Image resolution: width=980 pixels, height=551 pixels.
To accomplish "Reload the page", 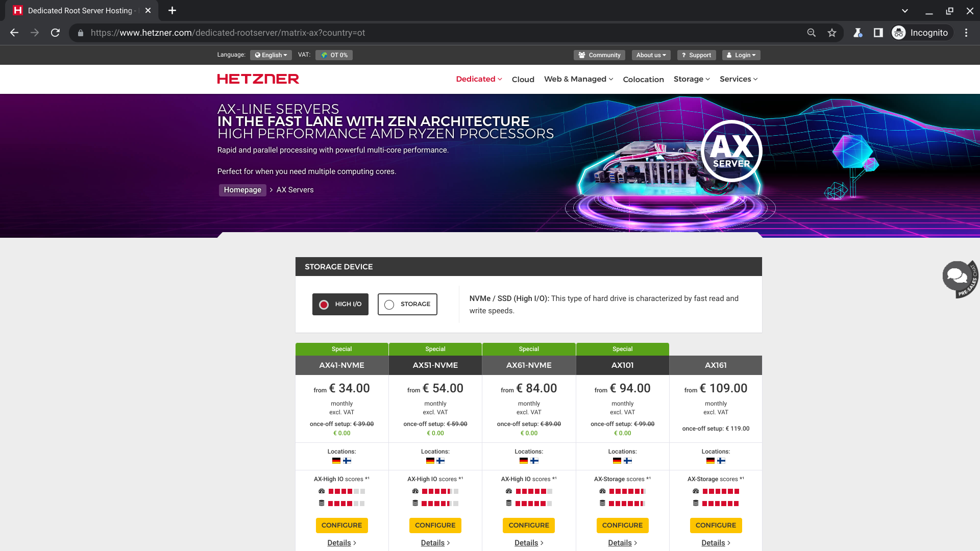I will [55, 33].
